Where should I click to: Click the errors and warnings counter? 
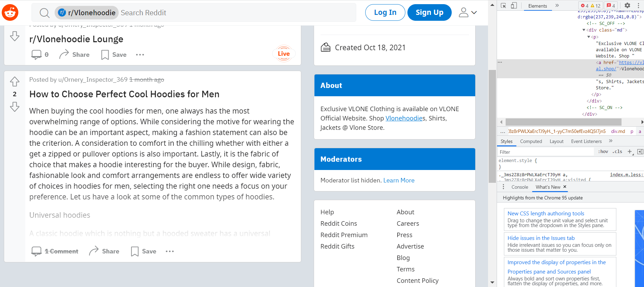(591, 6)
